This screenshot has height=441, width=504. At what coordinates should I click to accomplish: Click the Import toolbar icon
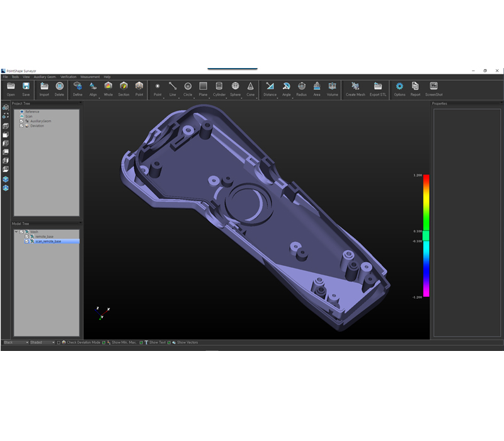coord(44,88)
